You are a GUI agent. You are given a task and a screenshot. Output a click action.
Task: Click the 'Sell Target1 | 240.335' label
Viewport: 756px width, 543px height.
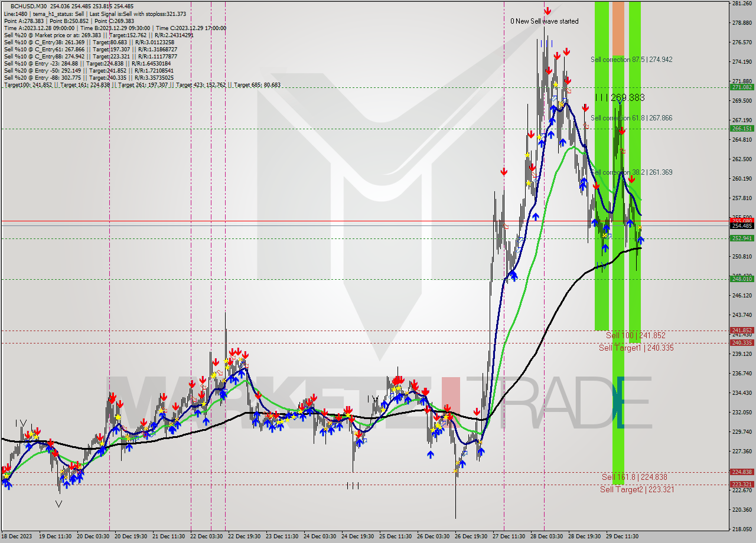pyautogui.click(x=636, y=348)
